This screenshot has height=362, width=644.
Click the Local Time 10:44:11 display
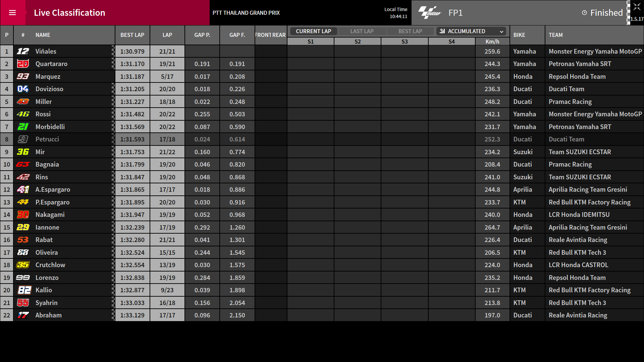pyautogui.click(x=396, y=13)
